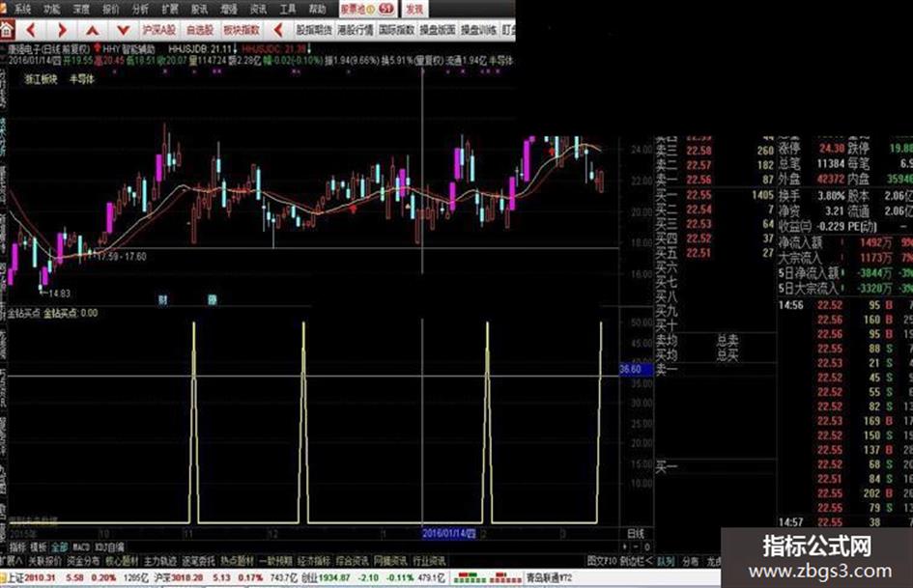This screenshot has width=913, height=588.
Task: Click the 上证 2810.31 index in status bar
Action: tap(31, 578)
